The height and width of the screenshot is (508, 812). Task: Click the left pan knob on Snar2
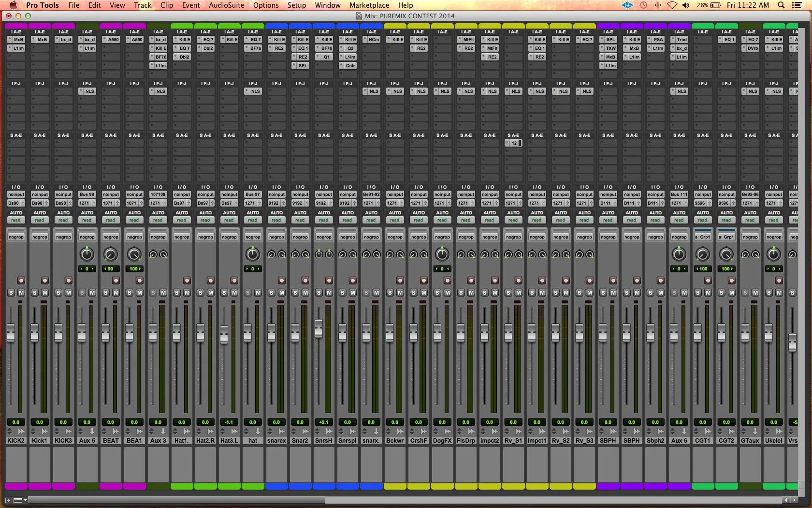point(295,254)
